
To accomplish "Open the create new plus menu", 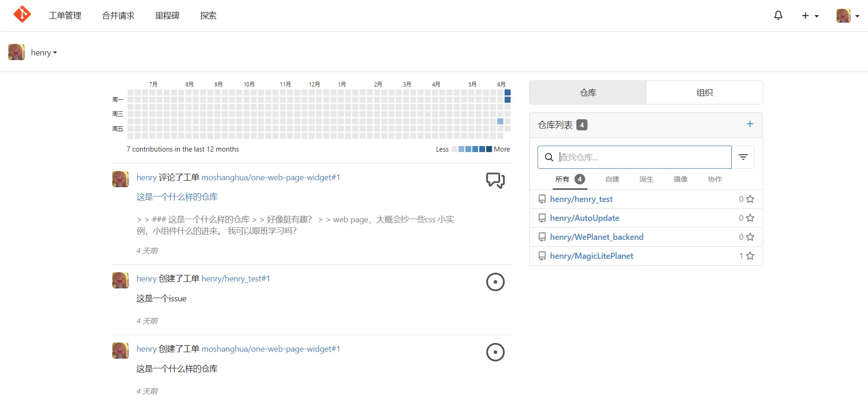I will (810, 16).
